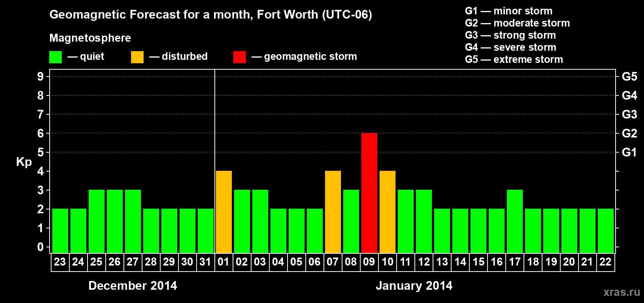The width and height of the screenshot is (644, 303).
Task: Click the January 2014 month label
Action: pyautogui.click(x=414, y=286)
